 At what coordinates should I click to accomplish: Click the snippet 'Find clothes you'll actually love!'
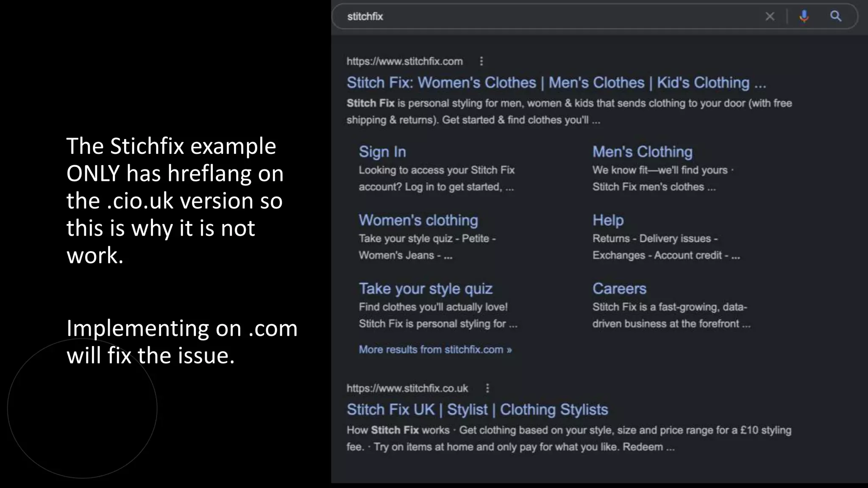(438, 316)
